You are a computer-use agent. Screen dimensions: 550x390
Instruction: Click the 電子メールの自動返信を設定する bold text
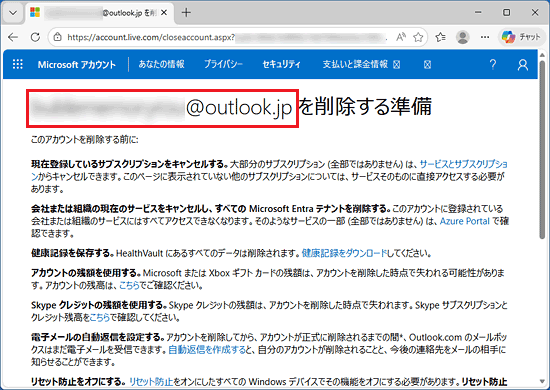pos(98,337)
